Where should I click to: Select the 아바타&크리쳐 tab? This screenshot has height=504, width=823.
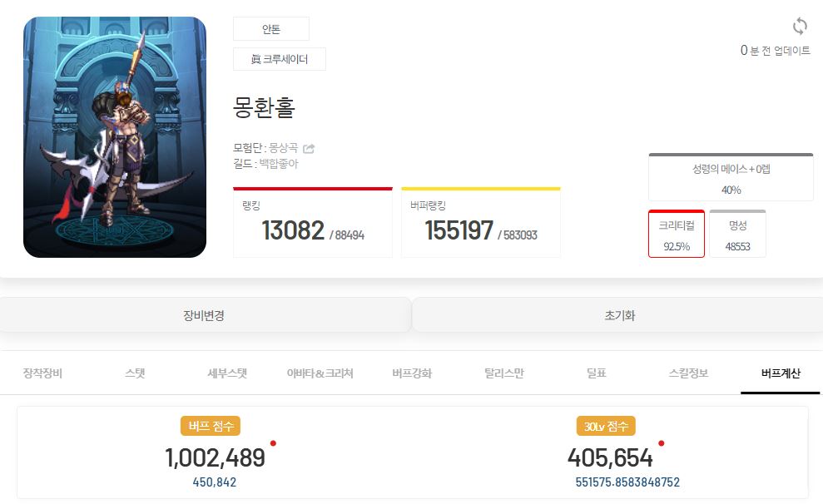pos(320,373)
